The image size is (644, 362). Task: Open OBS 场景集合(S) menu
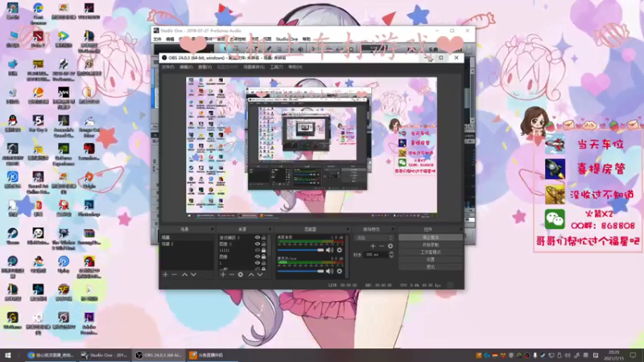pyautogui.click(x=254, y=67)
